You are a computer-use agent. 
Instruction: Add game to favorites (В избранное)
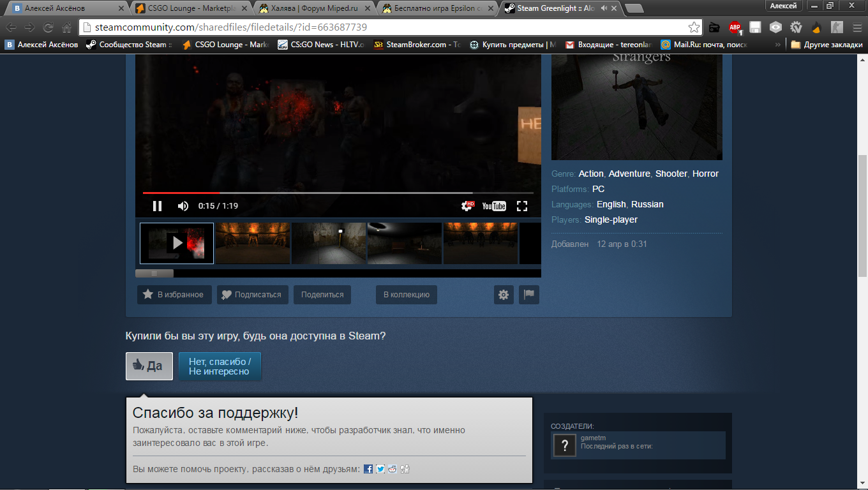pyautogui.click(x=174, y=295)
